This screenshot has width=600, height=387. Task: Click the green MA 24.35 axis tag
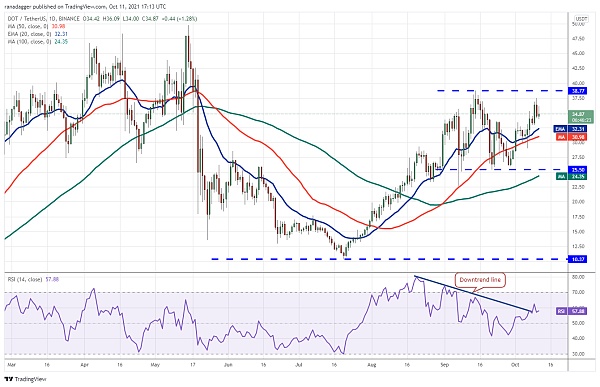pos(571,176)
